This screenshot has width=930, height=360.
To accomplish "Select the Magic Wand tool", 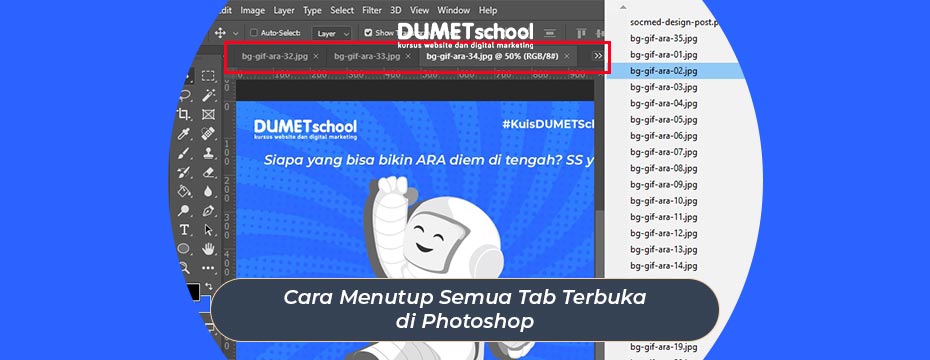I will (208, 95).
